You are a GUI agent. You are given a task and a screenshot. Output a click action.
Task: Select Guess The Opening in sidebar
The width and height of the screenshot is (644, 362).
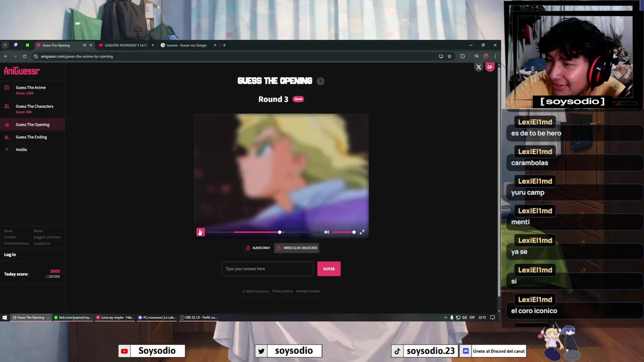[32, 125]
